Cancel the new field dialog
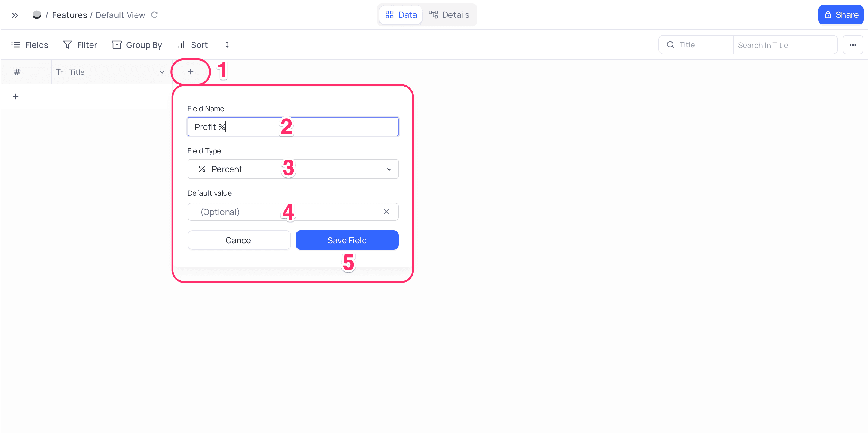The image size is (868, 433). coord(239,240)
